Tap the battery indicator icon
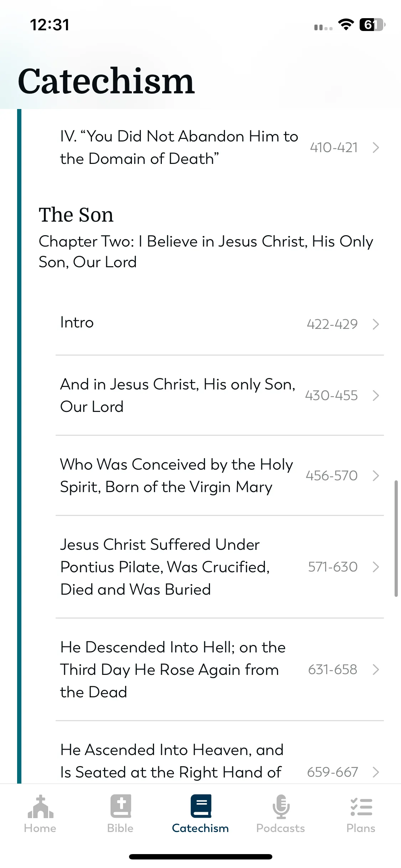The image size is (401, 868). (x=372, y=25)
